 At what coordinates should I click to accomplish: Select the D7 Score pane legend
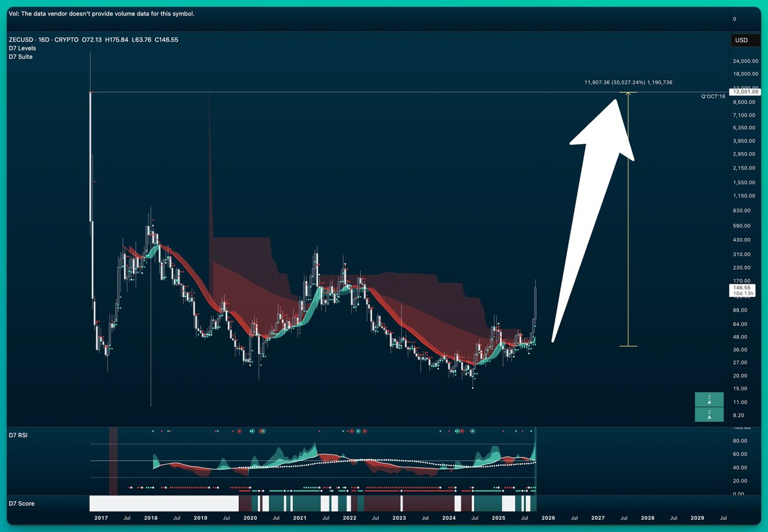click(21, 503)
